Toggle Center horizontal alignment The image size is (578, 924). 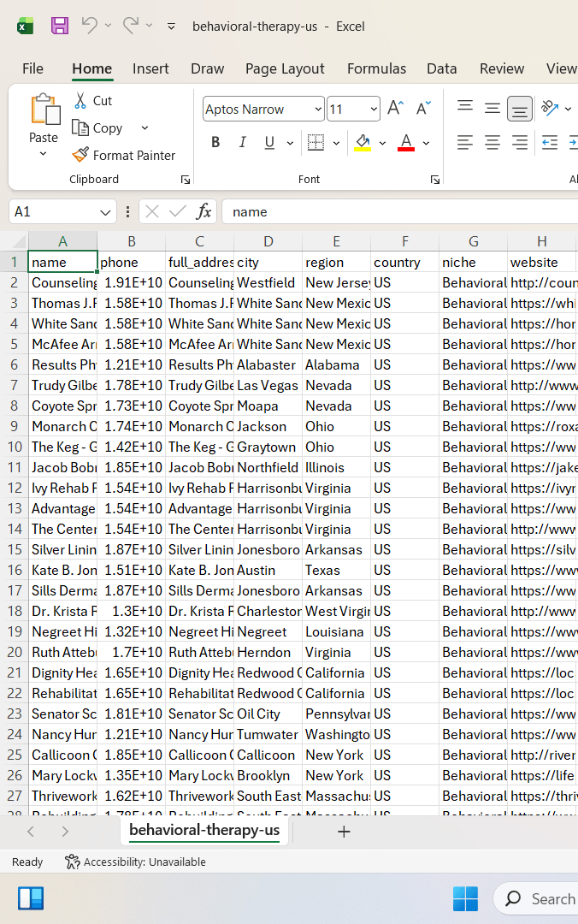[x=492, y=142]
